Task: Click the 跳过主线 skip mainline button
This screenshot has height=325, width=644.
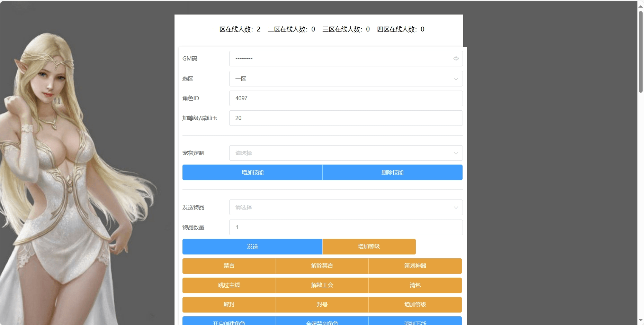Action: [229, 285]
